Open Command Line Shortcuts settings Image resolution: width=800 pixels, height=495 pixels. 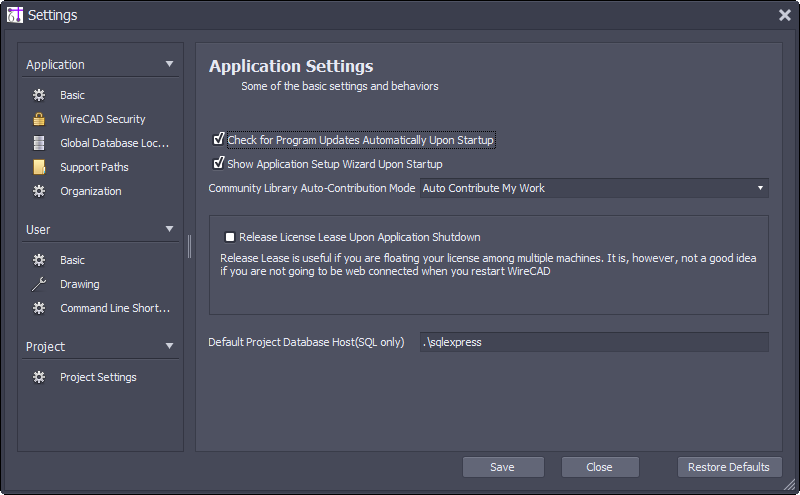115,308
